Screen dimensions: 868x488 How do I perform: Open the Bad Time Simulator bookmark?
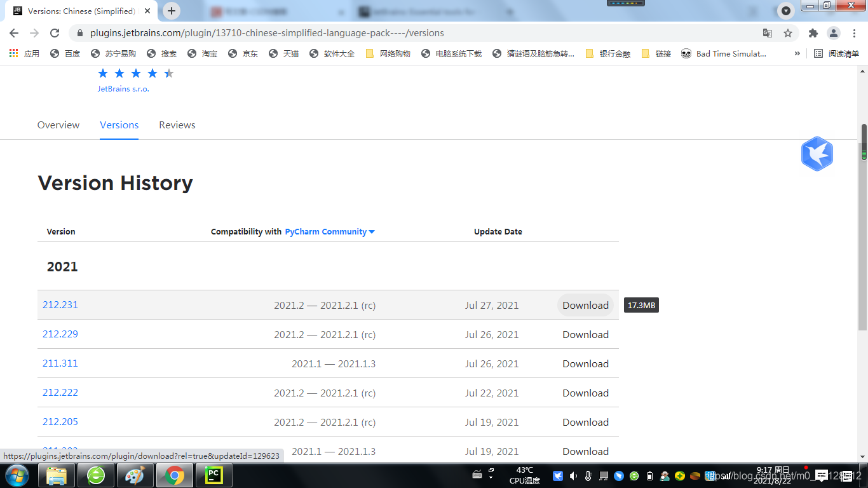[x=723, y=54]
